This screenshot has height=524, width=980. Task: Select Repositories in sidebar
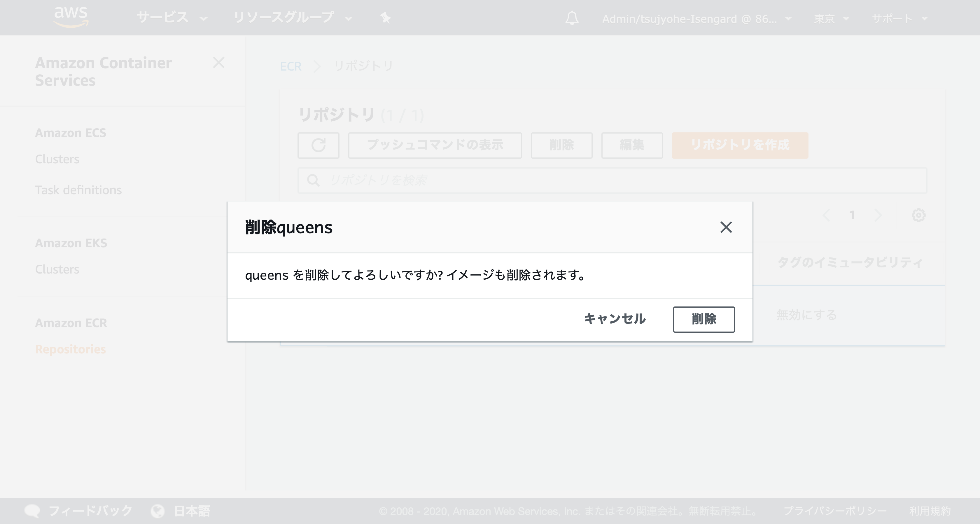pyautogui.click(x=70, y=349)
